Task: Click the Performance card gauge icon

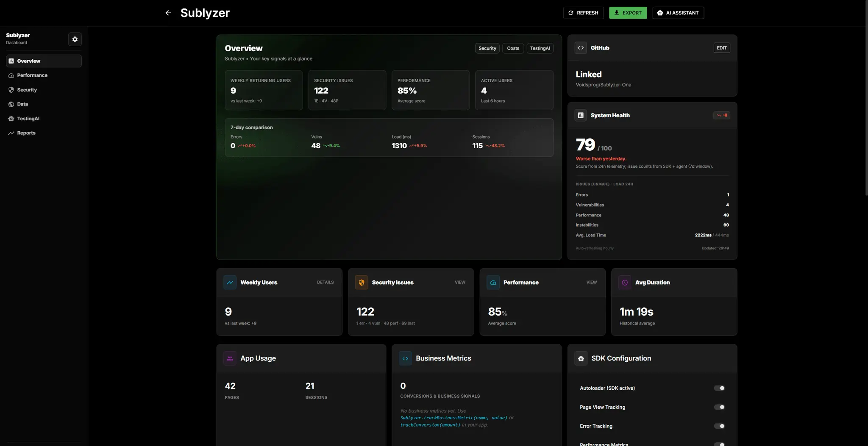Action: pos(493,283)
